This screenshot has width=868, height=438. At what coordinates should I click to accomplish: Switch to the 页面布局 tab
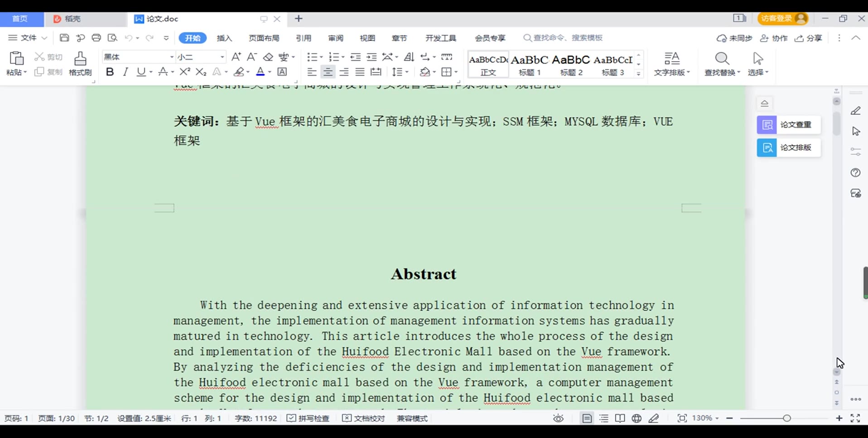click(264, 38)
